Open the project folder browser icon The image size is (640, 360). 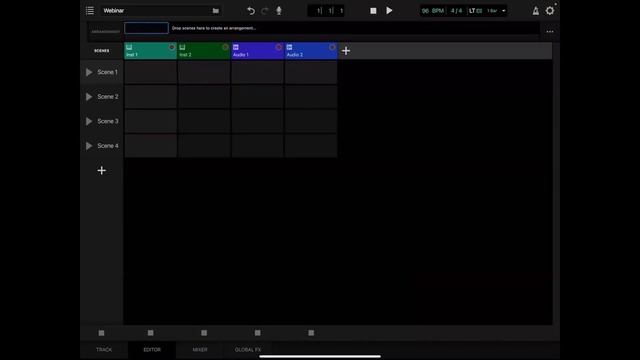tap(216, 11)
